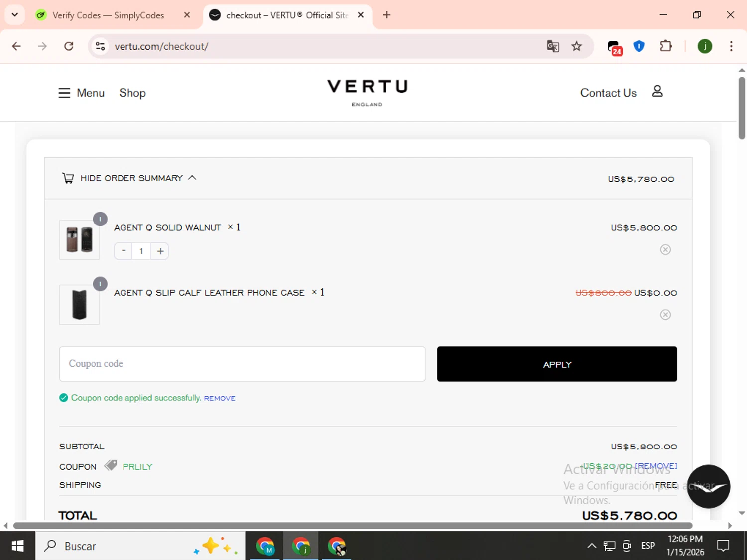Open the tab search dropdown arrow
This screenshot has height=560, width=747.
pos(15,15)
